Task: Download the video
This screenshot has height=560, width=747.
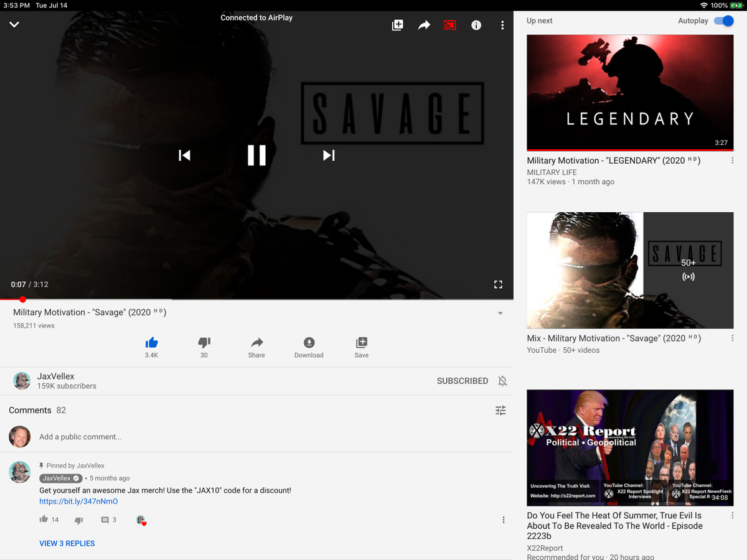Action: coord(309,347)
